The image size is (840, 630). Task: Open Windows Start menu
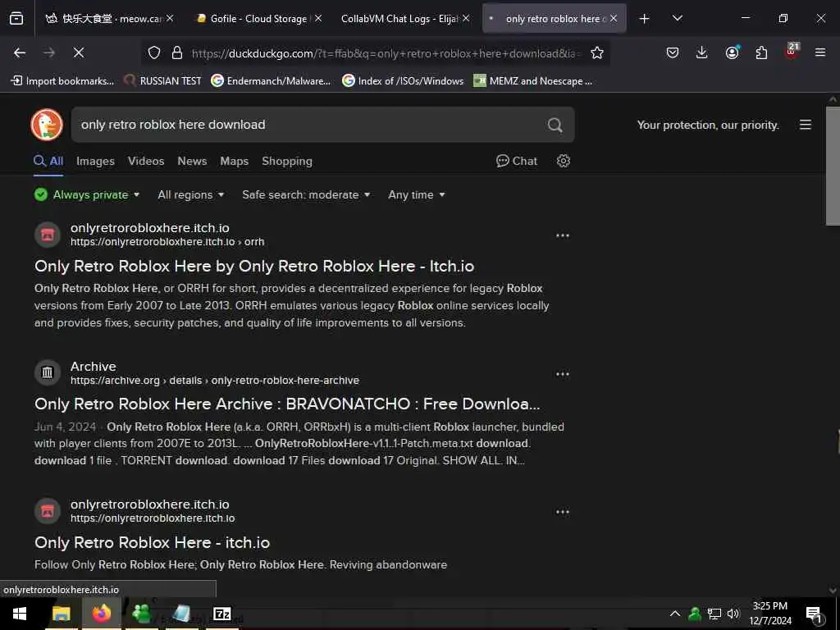pos(20,614)
